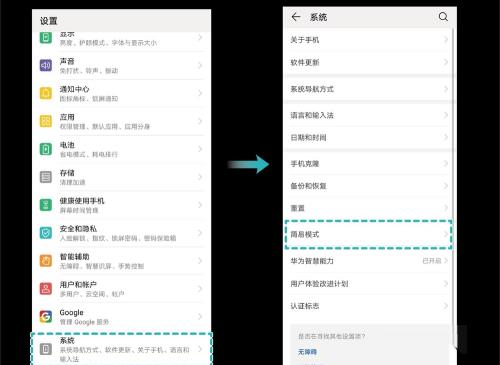Open 声音 sound settings entry

click(121, 65)
